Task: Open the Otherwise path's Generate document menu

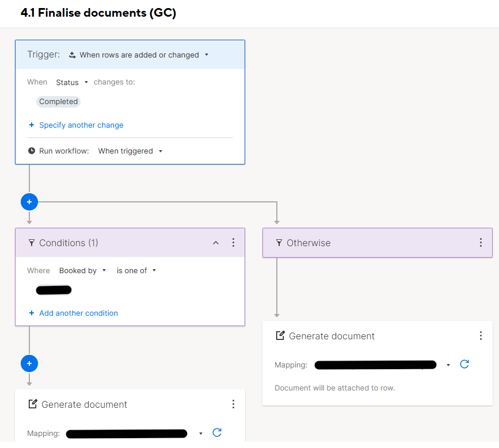Action: click(x=481, y=336)
